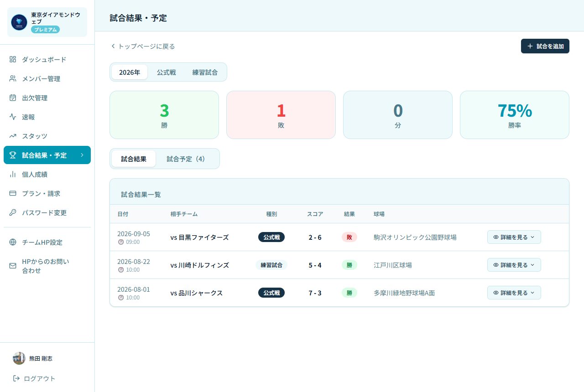Image resolution: width=584 pixels, height=392 pixels.
Task: Click the 熊田 剛志 profile avatar
Action: (19, 358)
